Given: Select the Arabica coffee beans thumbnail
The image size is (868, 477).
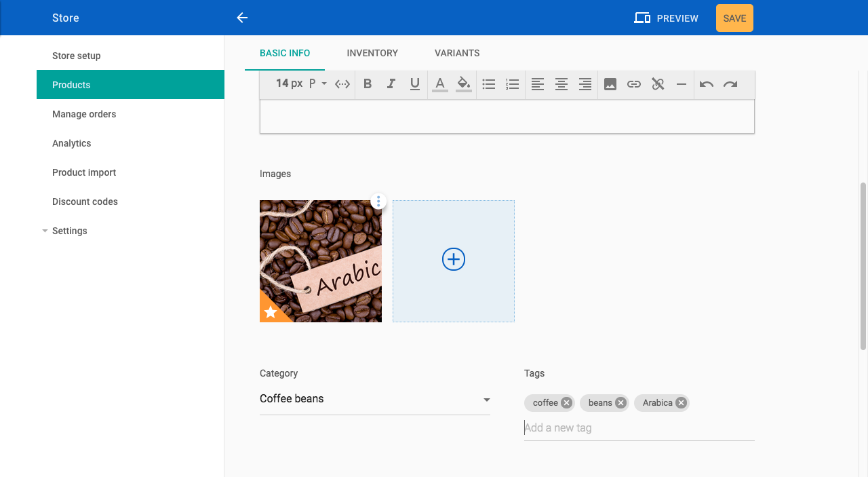Looking at the screenshot, I should 321,261.
